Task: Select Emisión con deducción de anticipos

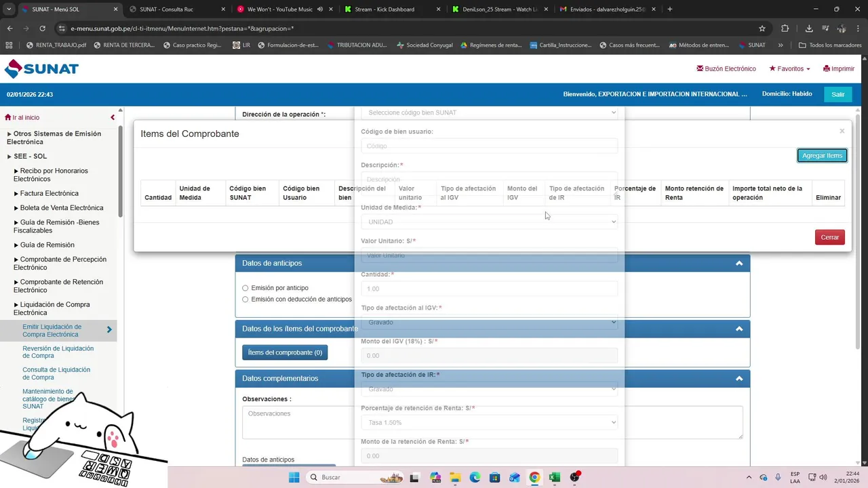Action: [x=245, y=299]
